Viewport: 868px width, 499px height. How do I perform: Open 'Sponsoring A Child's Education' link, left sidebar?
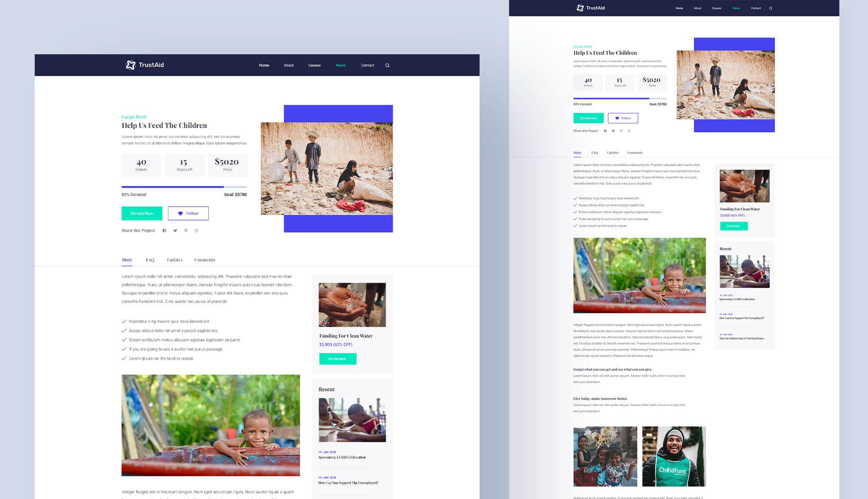pos(342,457)
